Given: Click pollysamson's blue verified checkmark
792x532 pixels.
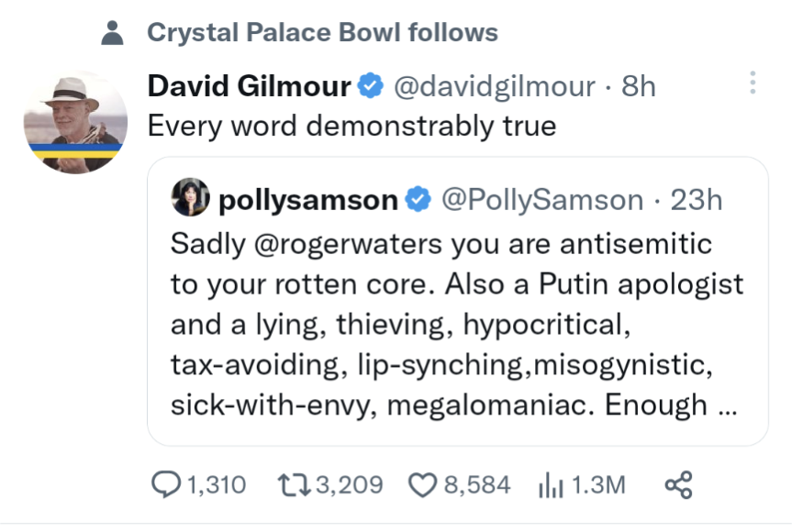Looking at the screenshot, I should (x=418, y=199).
